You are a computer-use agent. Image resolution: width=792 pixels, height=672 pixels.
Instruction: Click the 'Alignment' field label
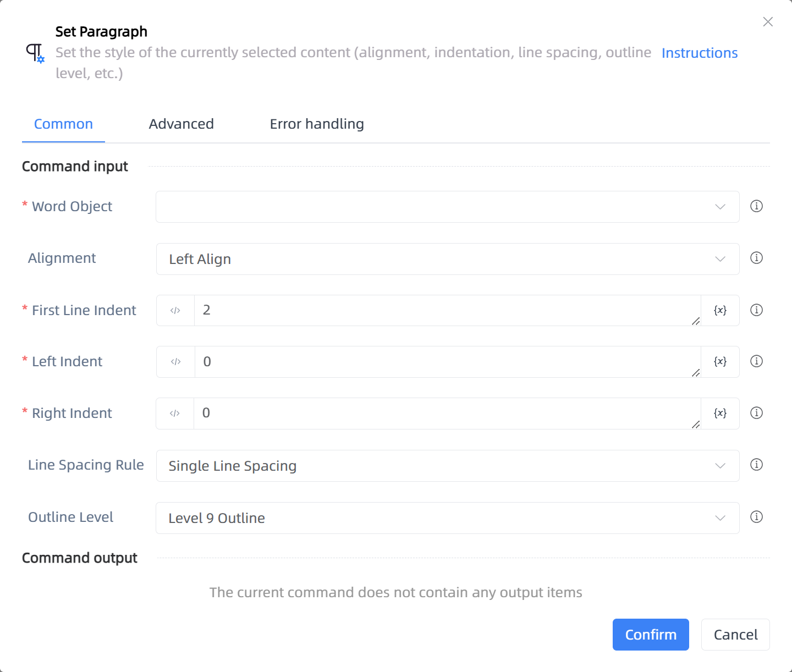[x=62, y=258]
